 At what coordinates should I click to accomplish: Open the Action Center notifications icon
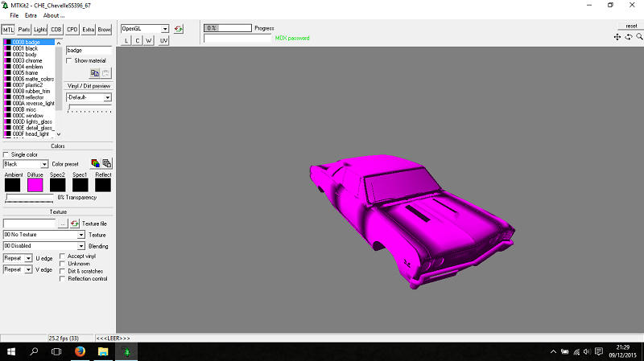[x=599, y=351]
